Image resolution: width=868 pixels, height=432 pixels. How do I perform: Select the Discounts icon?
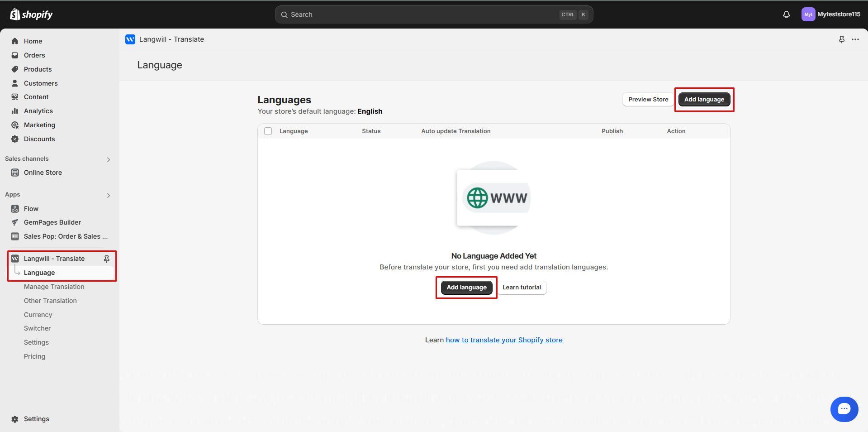(15, 139)
